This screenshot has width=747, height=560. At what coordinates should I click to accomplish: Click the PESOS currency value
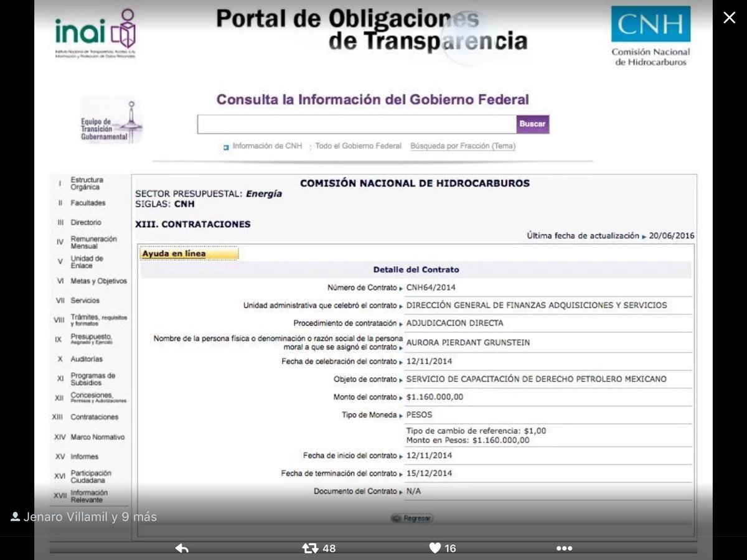click(x=419, y=414)
